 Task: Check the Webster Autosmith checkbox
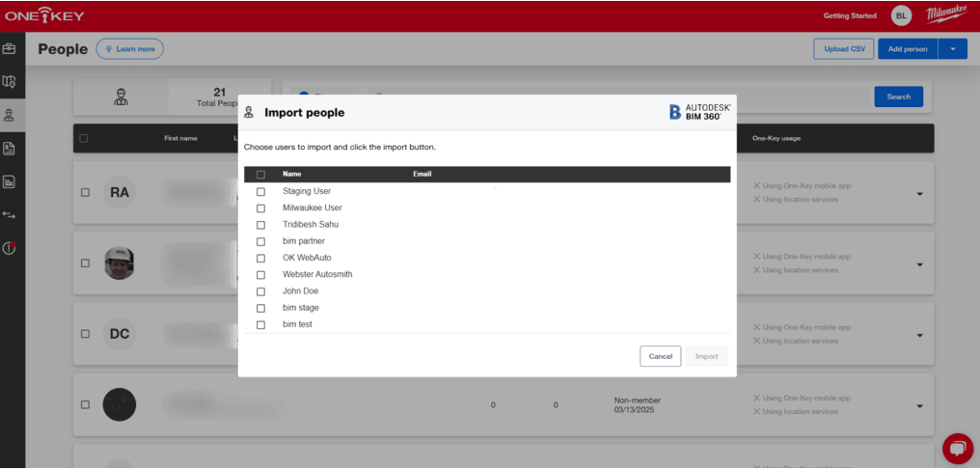pos(260,274)
